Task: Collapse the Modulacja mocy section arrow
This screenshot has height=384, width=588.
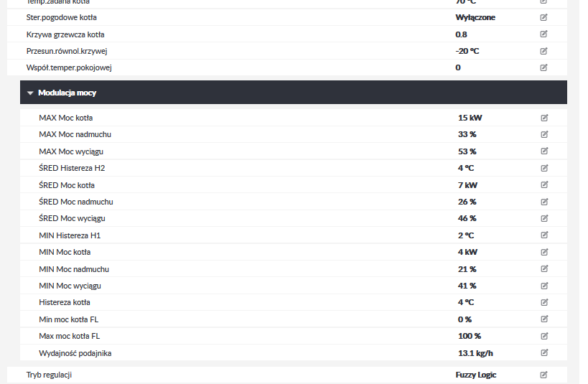Action: point(30,93)
